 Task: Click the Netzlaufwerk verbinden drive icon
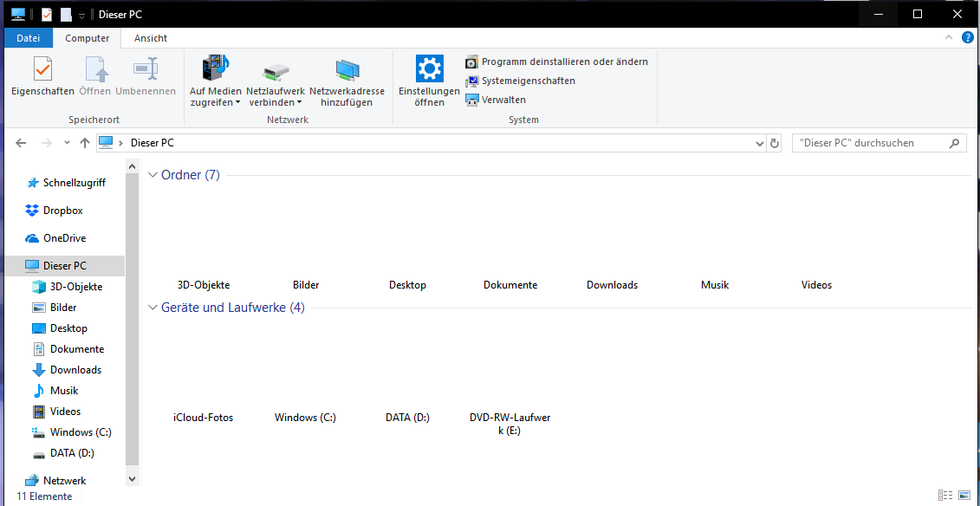coord(276,72)
